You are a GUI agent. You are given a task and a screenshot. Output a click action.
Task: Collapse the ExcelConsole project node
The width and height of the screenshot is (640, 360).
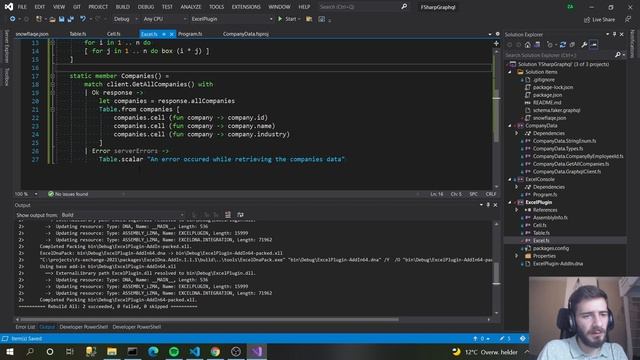510,179
